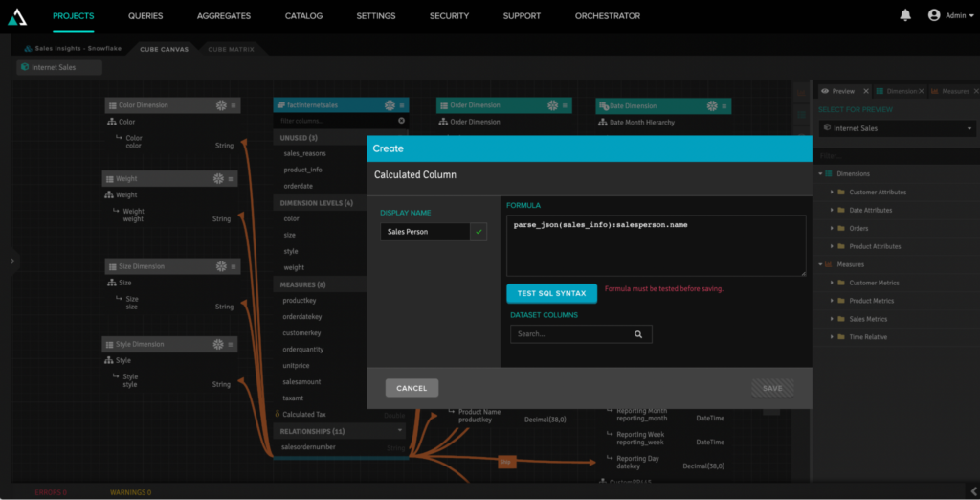Click Snowflake icon on Color Dimension header
The image size is (980, 500).
pos(221,105)
